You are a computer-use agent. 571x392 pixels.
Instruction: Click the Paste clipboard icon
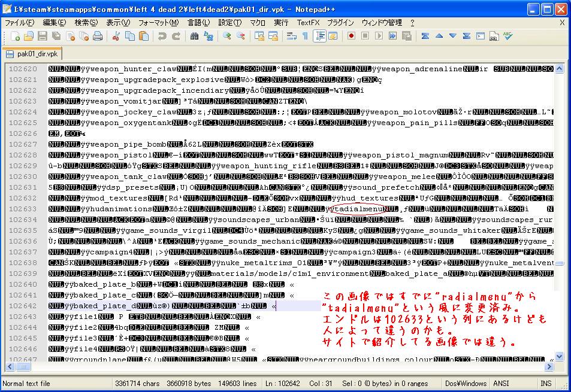[x=144, y=36]
